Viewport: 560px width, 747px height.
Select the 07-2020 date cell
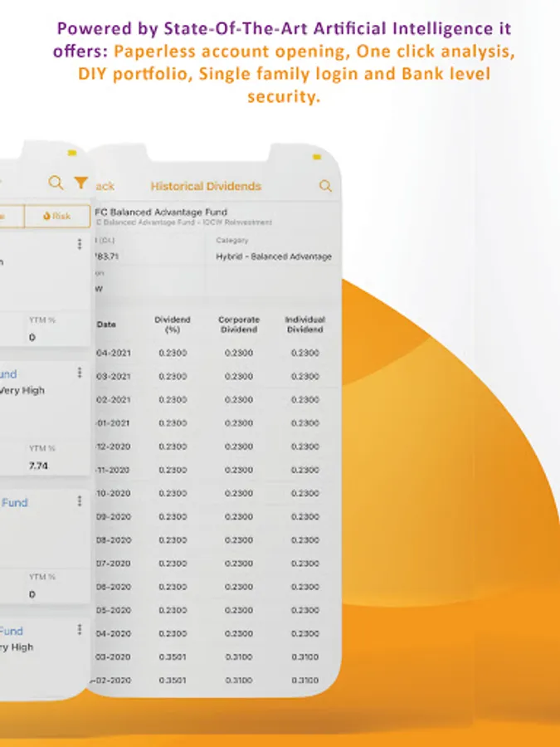click(x=114, y=563)
